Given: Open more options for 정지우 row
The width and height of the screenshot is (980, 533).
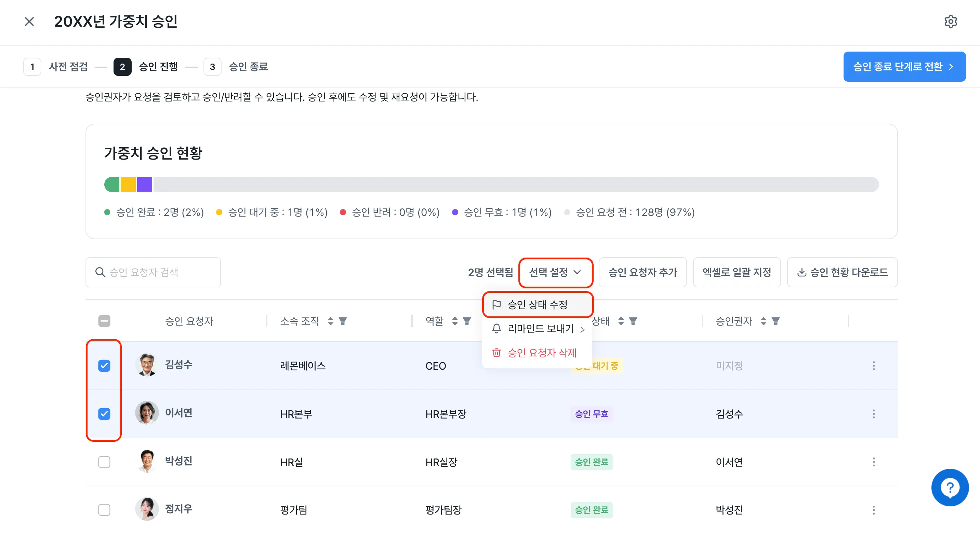Looking at the screenshot, I should tap(873, 510).
